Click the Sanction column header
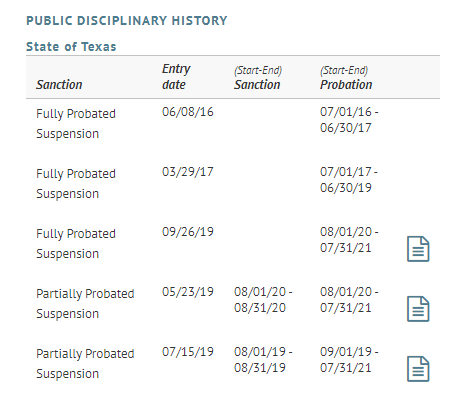457x417 pixels. 59,85
